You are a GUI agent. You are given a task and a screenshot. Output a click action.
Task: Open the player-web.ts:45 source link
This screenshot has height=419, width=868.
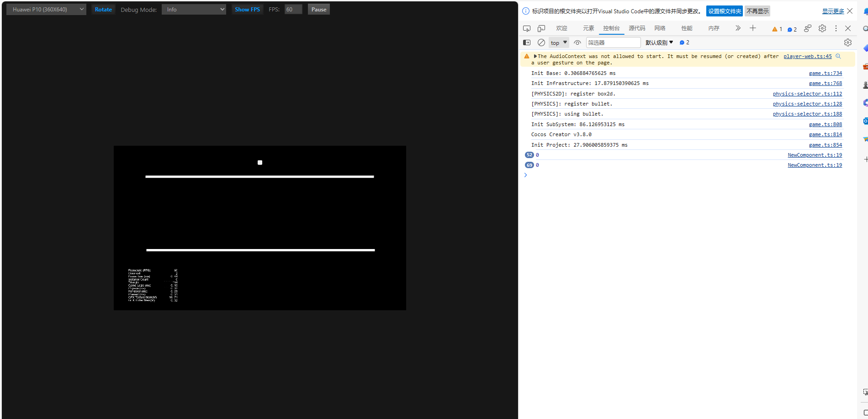pyautogui.click(x=808, y=56)
